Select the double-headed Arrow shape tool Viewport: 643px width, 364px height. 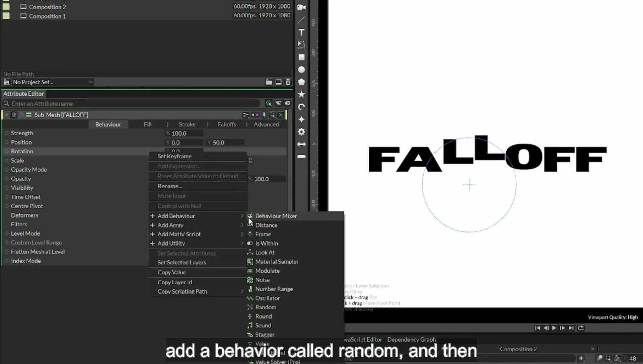pyautogui.click(x=301, y=144)
